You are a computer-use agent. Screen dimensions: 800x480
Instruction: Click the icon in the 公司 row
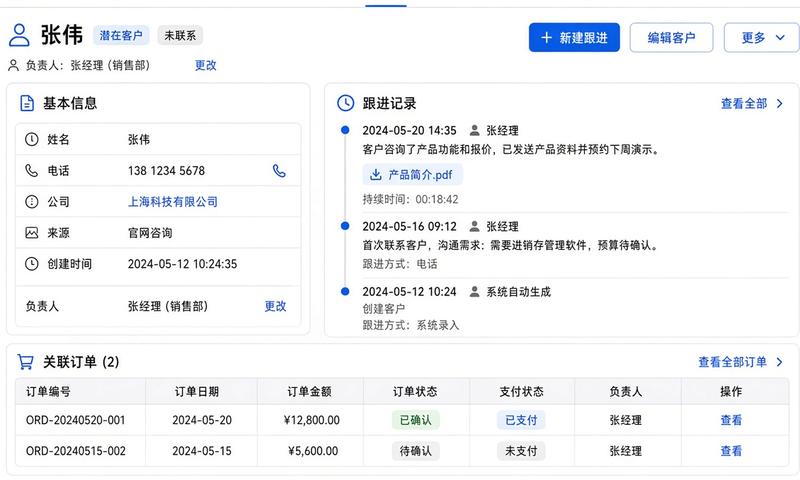(32, 201)
